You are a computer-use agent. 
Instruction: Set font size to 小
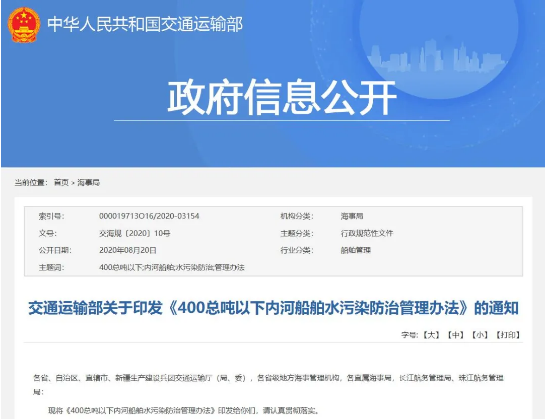[x=480, y=335]
